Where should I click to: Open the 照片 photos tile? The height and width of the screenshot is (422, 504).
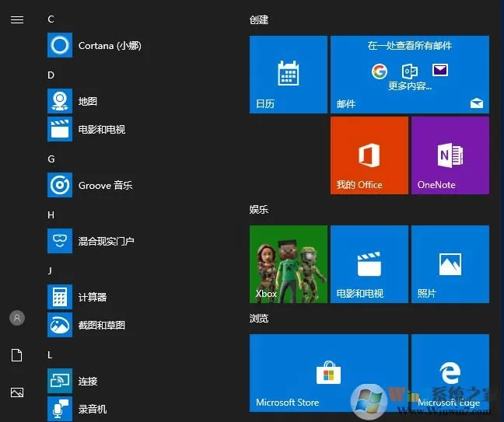(x=450, y=264)
